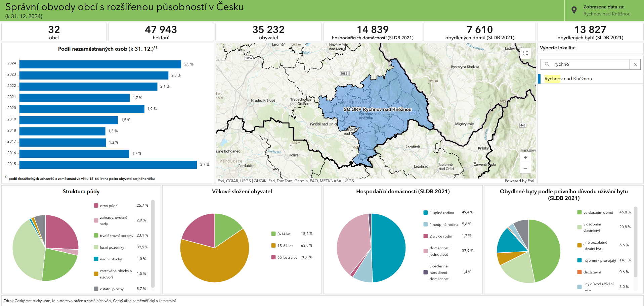Screen dimensions: 644x306
Task: Zoom in on the map
Action: [525, 158]
